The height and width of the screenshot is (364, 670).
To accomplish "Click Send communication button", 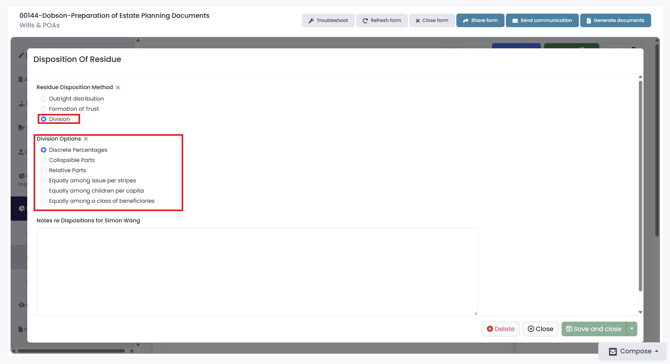I will click(542, 21).
